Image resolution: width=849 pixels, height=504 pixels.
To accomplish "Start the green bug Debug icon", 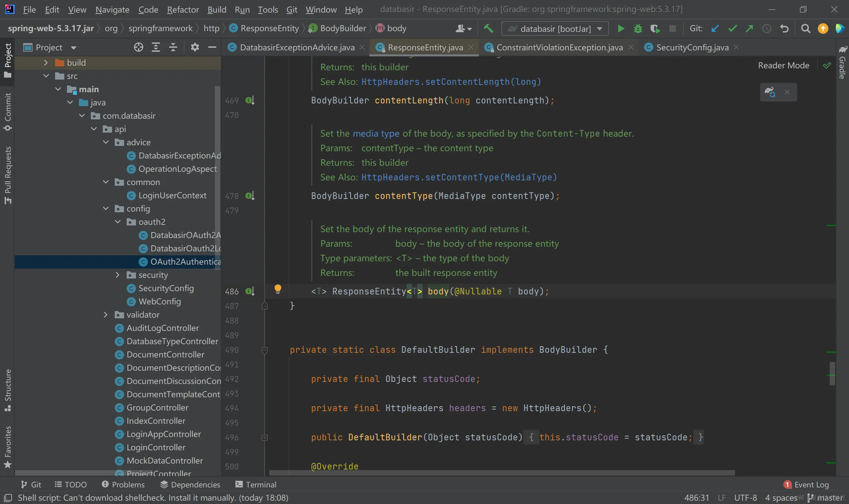I will coord(638,29).
